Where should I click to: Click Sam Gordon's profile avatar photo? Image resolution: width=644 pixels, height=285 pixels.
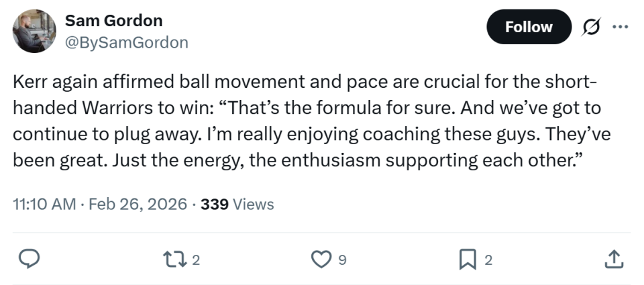[34, 32]
